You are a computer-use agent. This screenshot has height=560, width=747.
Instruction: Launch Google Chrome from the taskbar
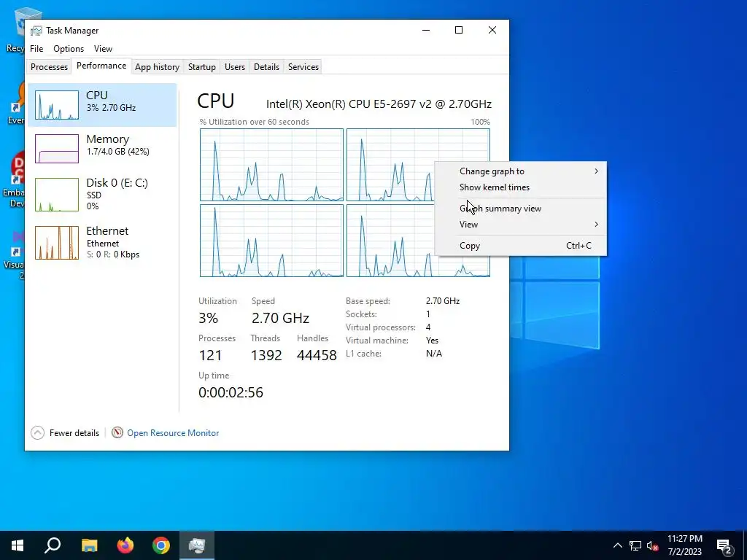tap(161, 545)
